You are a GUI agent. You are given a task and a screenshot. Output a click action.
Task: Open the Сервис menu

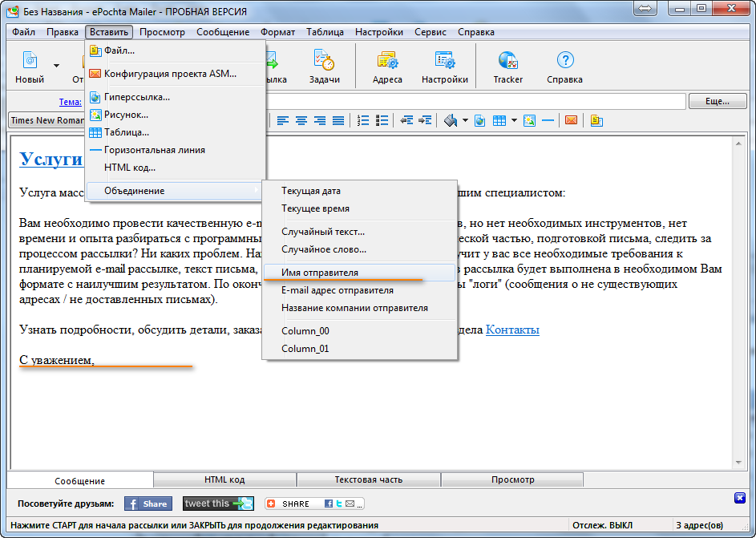tap(430, 32)
